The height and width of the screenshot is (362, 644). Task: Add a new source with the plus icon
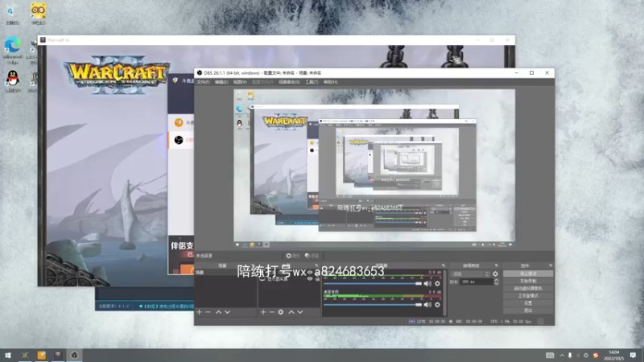click(263, 312)
